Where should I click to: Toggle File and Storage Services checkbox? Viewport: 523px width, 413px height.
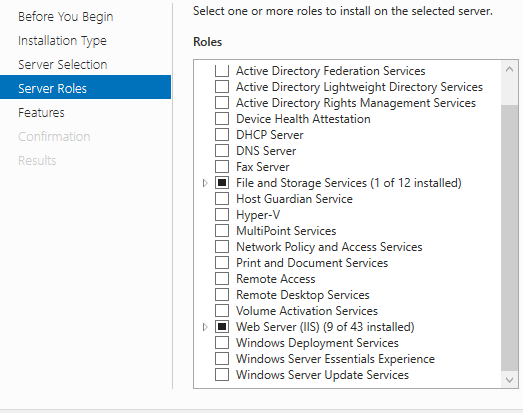click(x=222, y=183)
